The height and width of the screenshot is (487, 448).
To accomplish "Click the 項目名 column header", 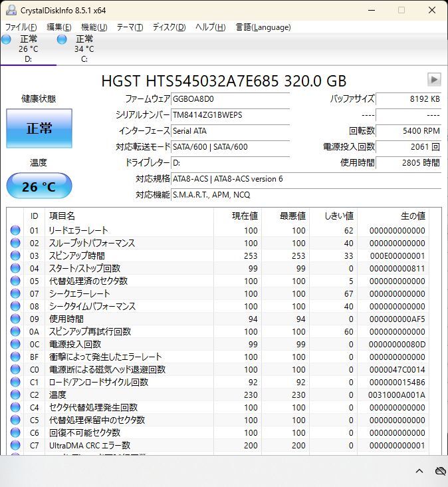I will 129,216.
